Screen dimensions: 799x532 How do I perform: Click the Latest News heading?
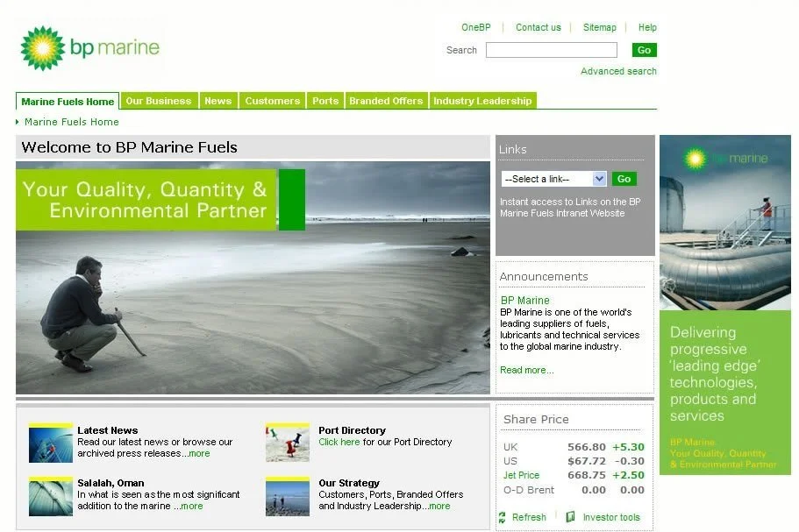tap(108, 430)
